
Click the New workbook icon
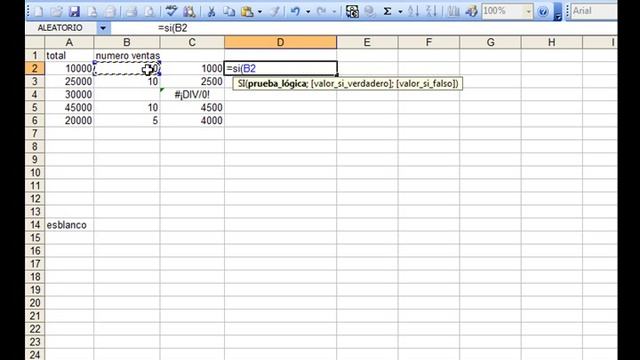[38, 11]
